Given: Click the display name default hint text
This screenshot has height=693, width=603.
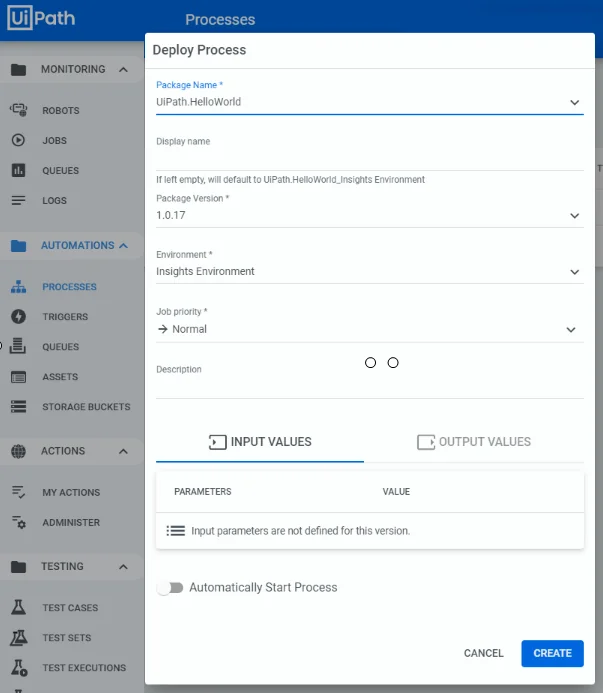Looking at the screenshot, I should click(290, 179).
